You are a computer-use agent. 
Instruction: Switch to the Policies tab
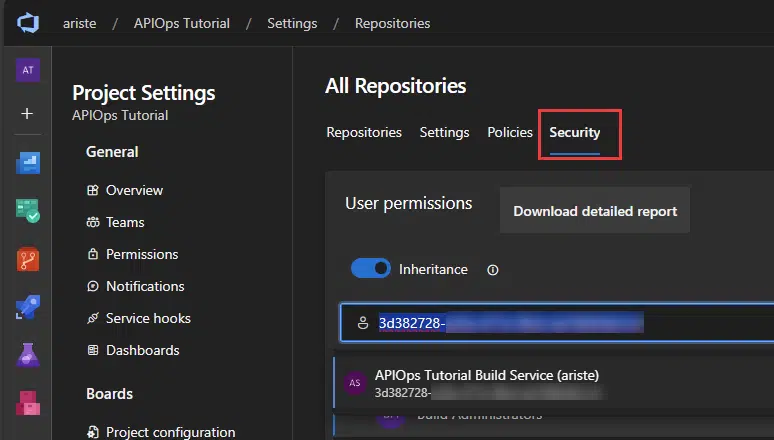pyautogui.click(x=510, y=132)
